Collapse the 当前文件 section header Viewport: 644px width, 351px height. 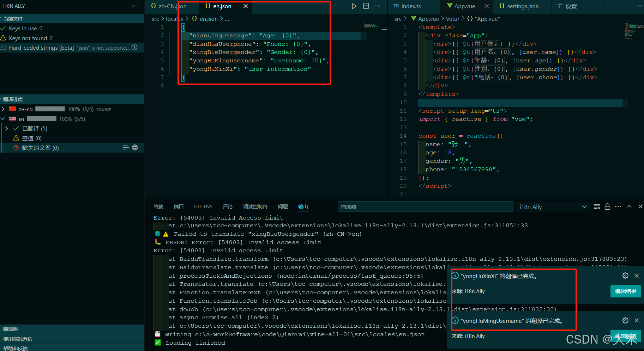point(72,18)
